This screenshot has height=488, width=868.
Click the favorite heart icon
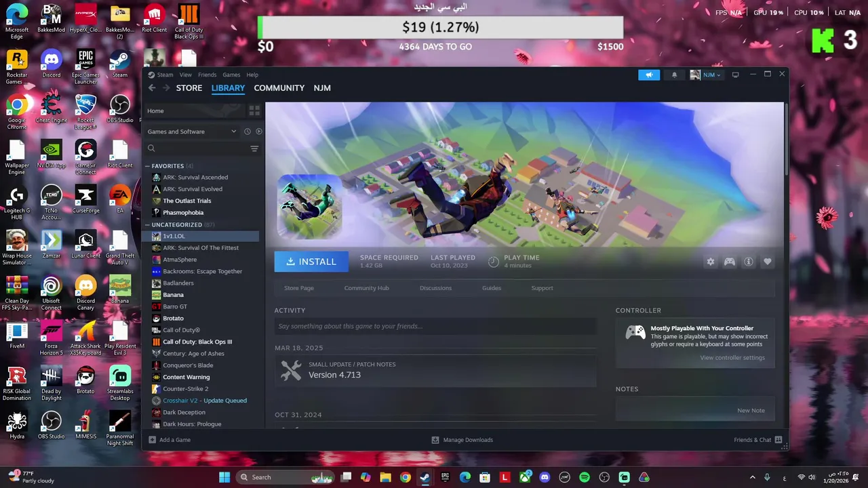click(767, 262)
